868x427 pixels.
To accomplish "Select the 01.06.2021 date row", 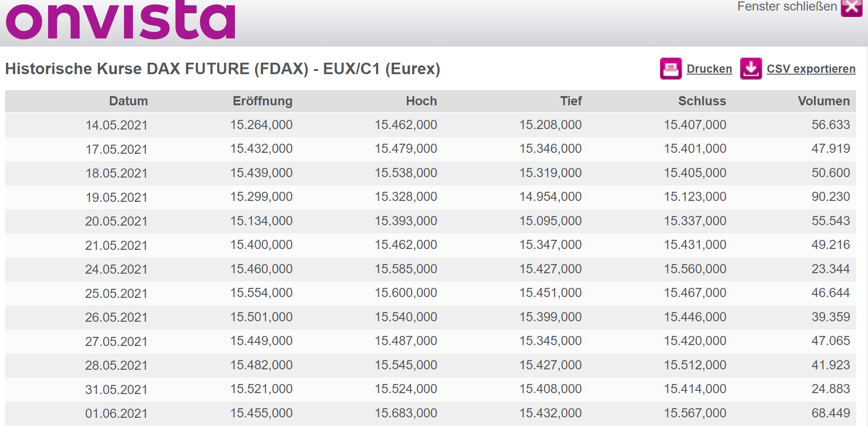I will [116, 413].
